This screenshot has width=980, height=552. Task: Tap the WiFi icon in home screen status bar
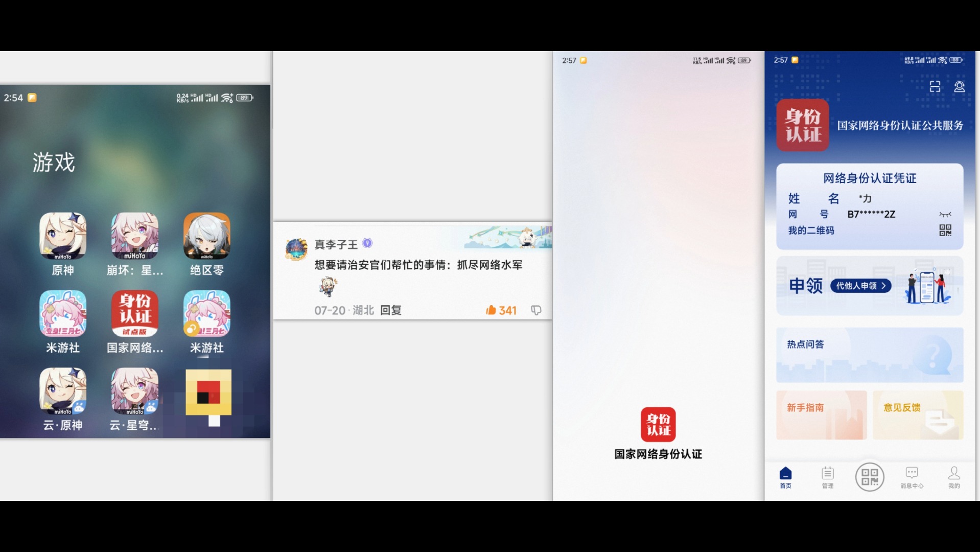[x=227, y=98]
